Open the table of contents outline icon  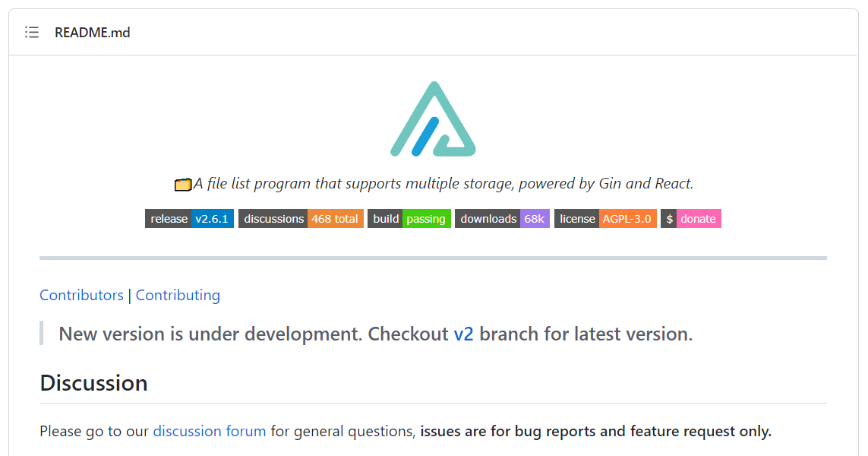point(31,32)
